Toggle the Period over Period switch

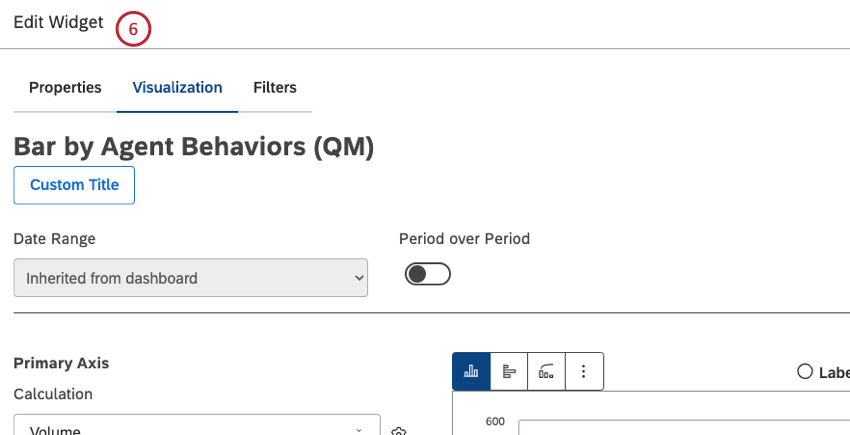(x=427, y=274)
